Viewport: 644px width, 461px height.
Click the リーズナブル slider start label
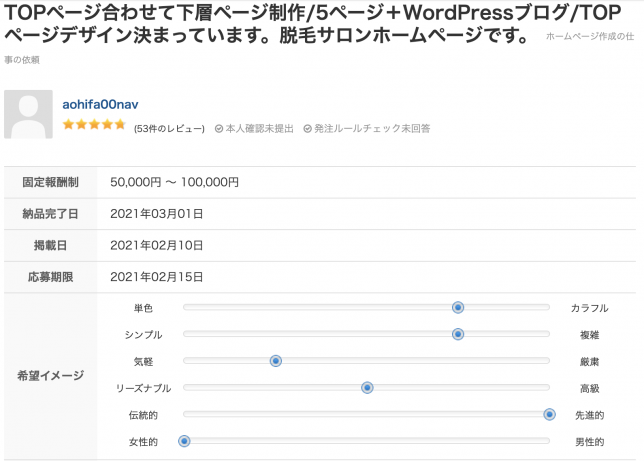coord(143,388)
